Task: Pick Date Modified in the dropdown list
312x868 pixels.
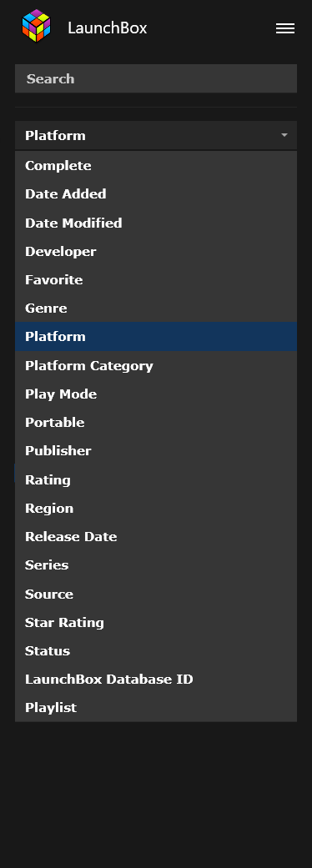Action: [x=156, y=223]
